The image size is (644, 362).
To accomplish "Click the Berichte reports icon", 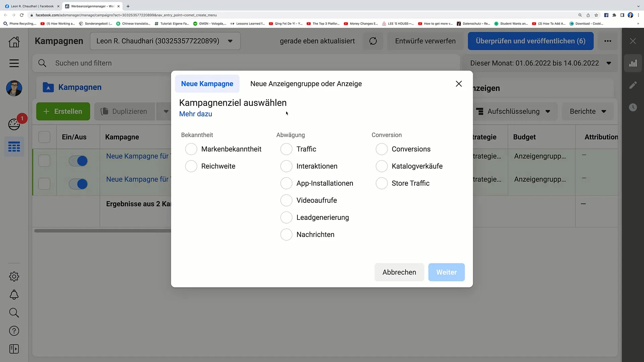I will pos(587,111).
